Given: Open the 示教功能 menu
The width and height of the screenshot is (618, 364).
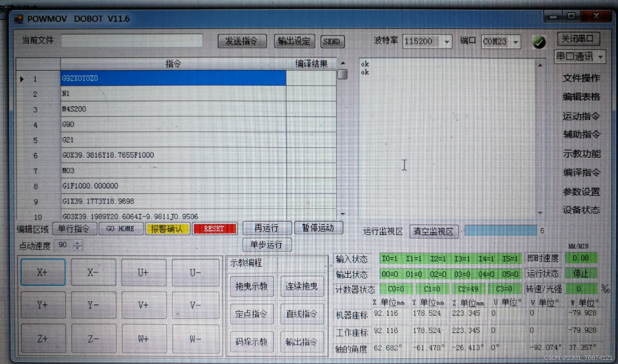Looking at the screenshot, I should click(582, 154).
